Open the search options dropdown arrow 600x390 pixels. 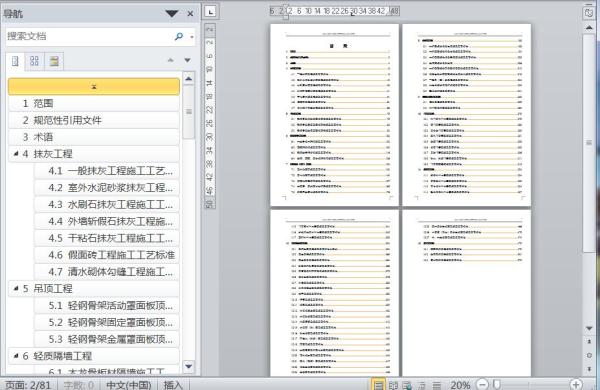[192, 37]
